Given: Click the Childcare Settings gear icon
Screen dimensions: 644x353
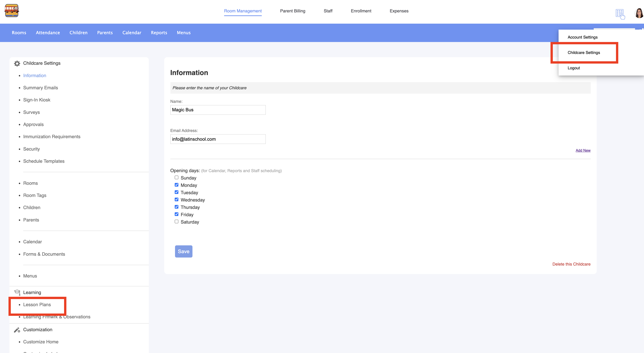Looking at the screenshot, I should (x=17, y=63).
